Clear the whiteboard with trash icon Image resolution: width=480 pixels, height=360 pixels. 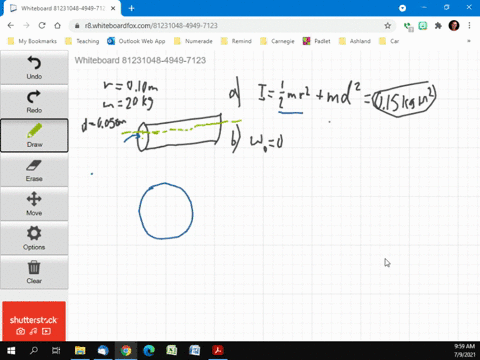click(34, 272)
